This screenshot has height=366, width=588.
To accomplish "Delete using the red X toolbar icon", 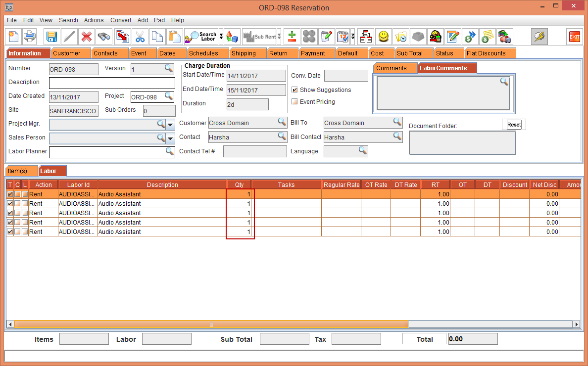I will coord(87,37).
